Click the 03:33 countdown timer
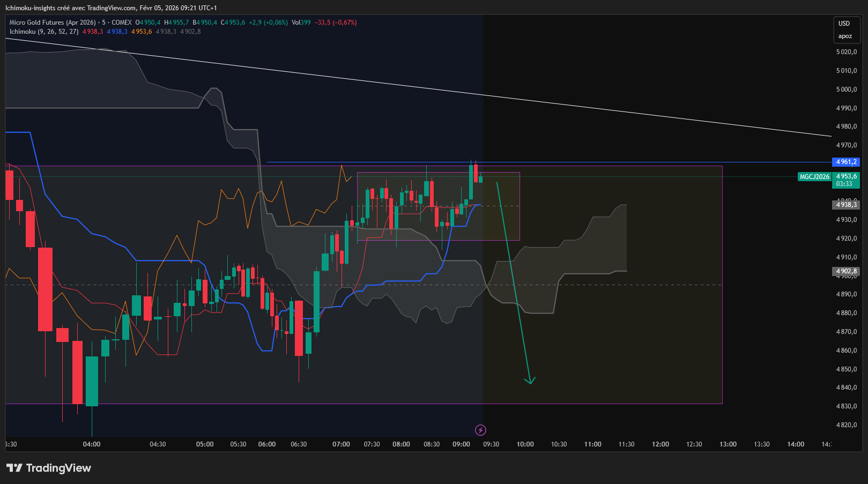 point(844,184)
